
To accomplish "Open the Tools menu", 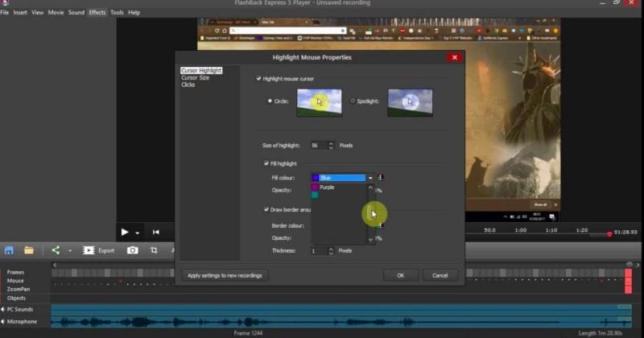I will (117, 12).
